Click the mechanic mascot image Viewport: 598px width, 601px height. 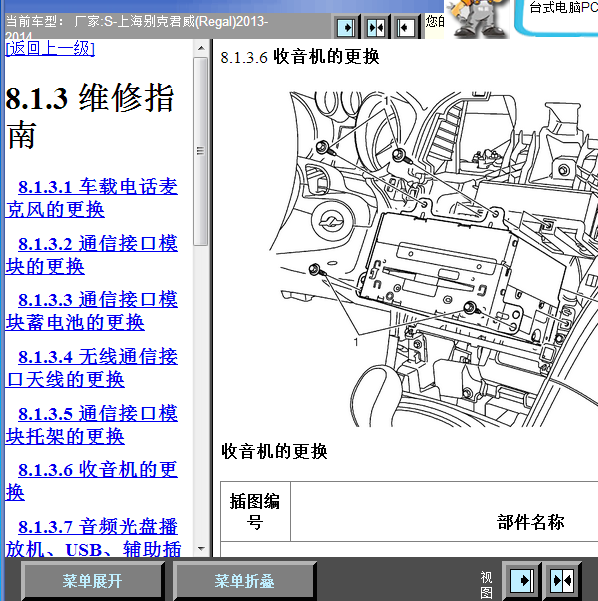tap(478, 18)
